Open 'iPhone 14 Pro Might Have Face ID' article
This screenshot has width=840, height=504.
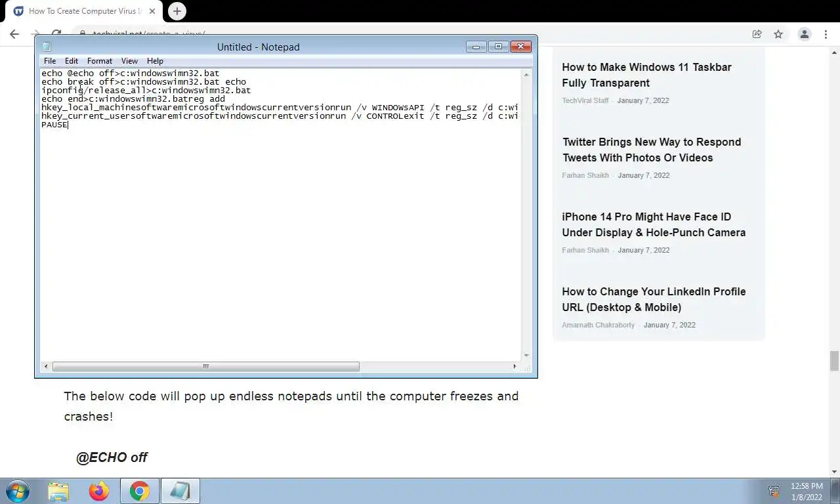pos(654,224)
